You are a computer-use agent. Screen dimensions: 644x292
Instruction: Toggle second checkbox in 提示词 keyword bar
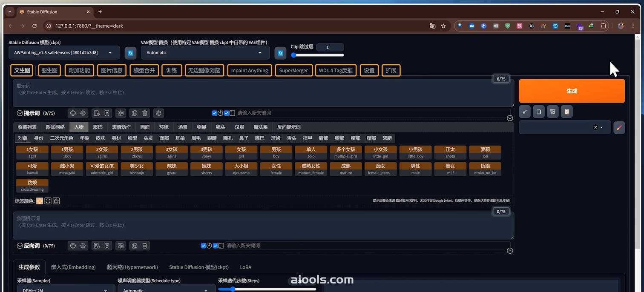coord(227,113)
